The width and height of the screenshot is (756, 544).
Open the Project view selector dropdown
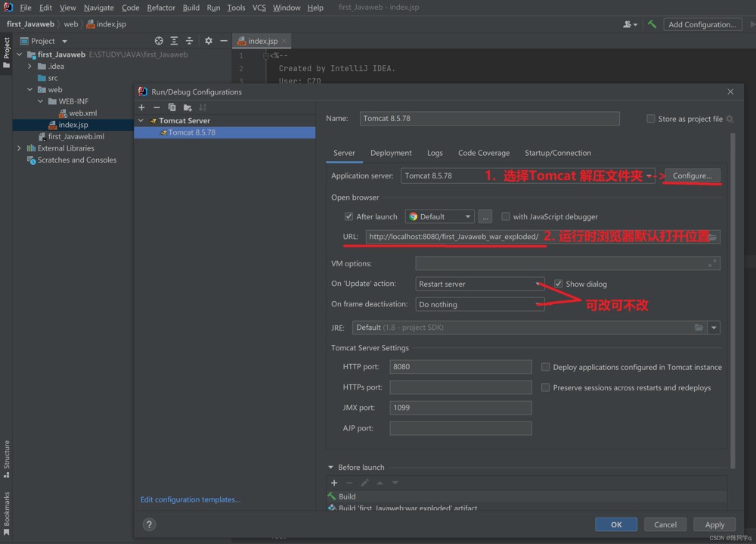click(x=64, y=41)
